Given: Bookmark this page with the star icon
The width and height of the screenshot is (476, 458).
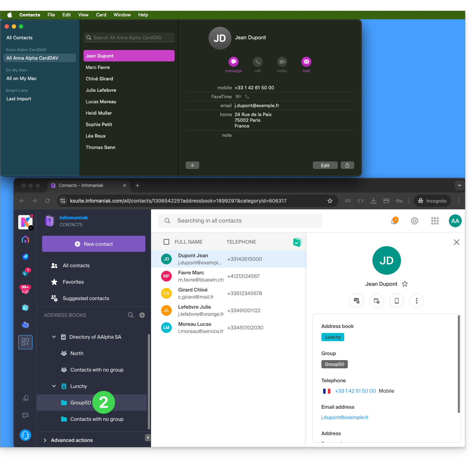Looking at the screenshot, I should (x=330, y=201).
